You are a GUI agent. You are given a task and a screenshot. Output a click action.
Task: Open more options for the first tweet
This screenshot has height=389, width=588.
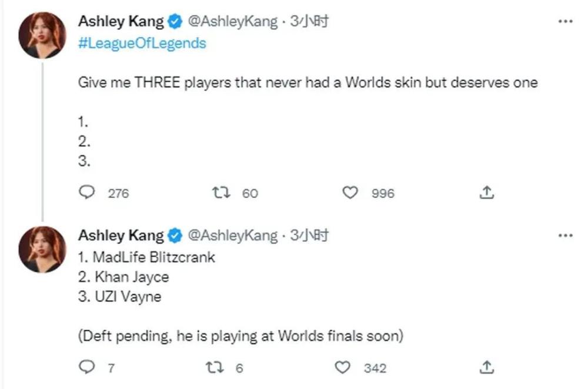pos(564,22)
